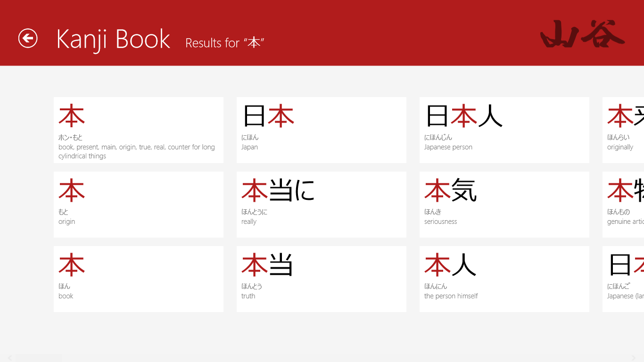Click the red kanji 本 in top card
The height and width of the screenshot is (362, 644).
[71, 115]
